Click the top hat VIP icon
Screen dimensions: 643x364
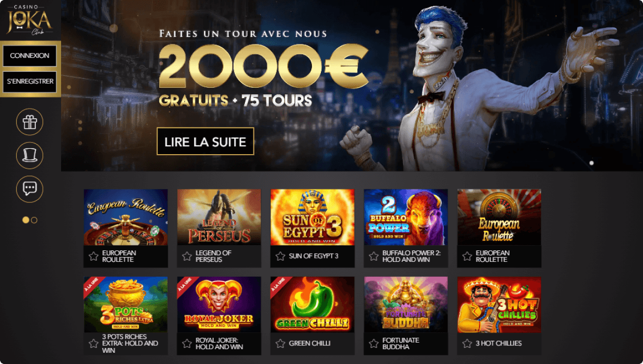(x=29, y=156)
